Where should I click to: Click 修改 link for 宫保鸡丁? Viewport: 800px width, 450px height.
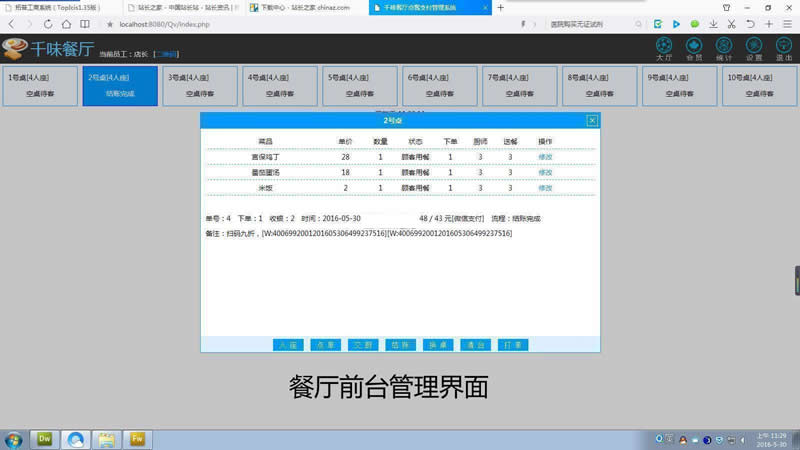click(545, 157)
